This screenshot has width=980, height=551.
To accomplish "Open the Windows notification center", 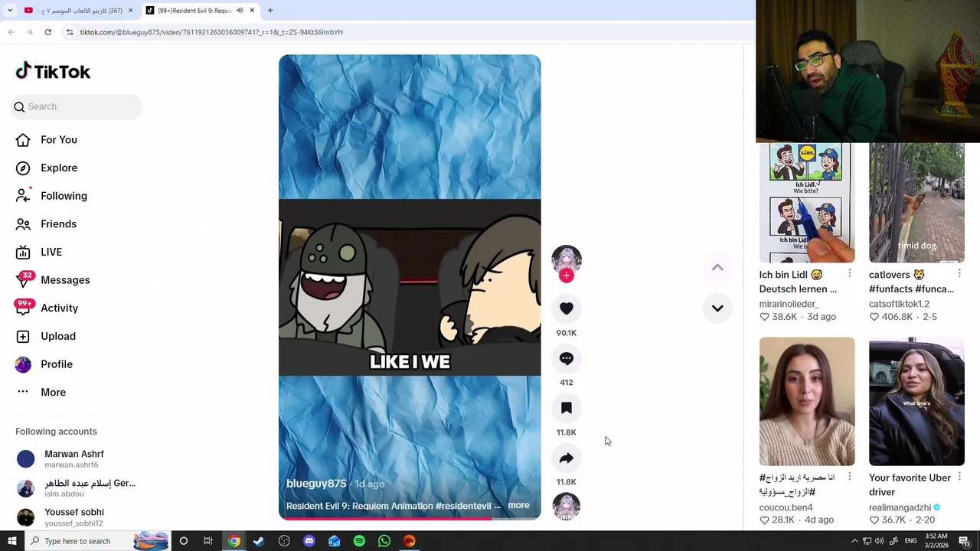I will point(965,541).
